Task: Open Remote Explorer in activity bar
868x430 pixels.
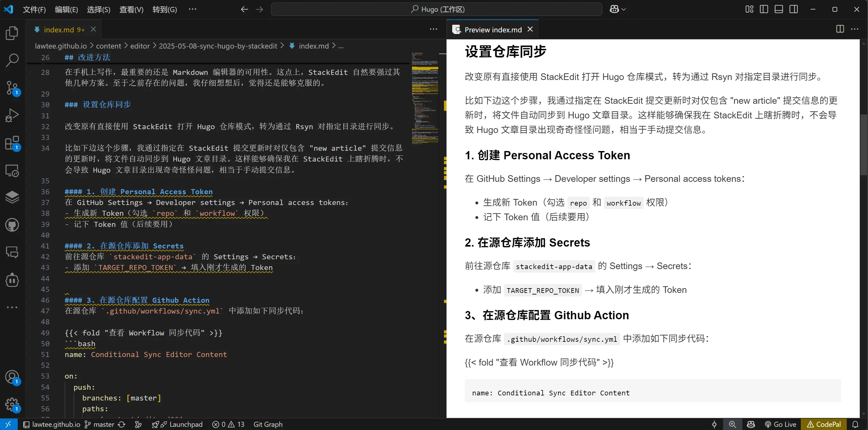Action: (12, 171)
